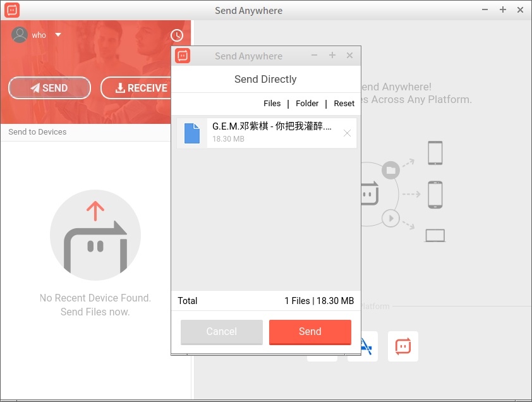Click the Send Anywhere logo in top-left corner
Image resolution: width=532 pixels, height=402 pixels.
pos(12,9)
